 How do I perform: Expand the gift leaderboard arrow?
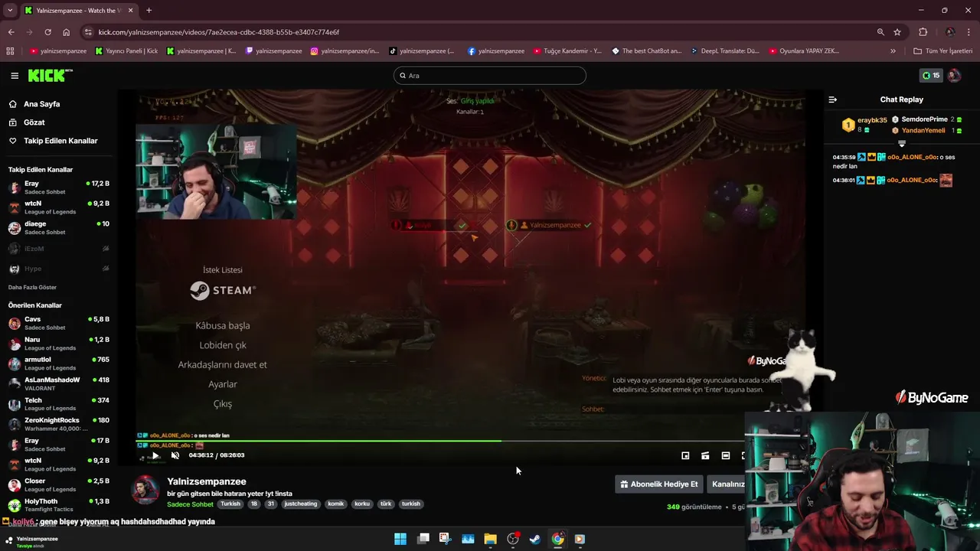pos(902,144)
